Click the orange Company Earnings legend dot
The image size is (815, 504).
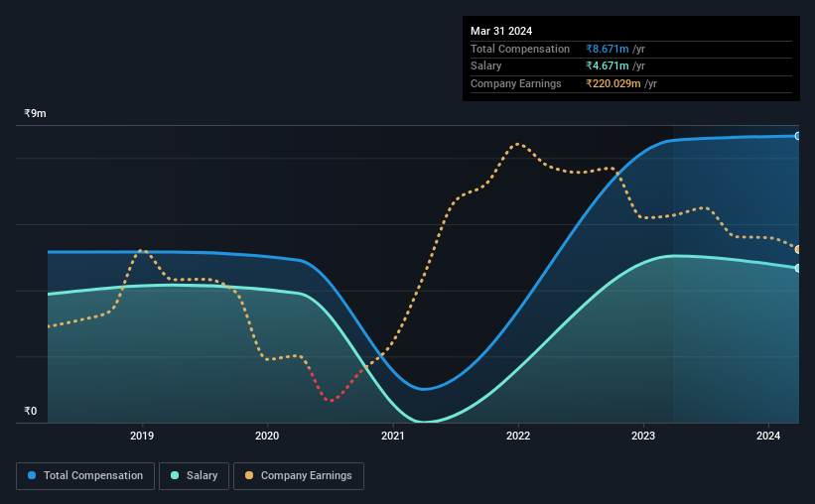[x=249, y=475]
